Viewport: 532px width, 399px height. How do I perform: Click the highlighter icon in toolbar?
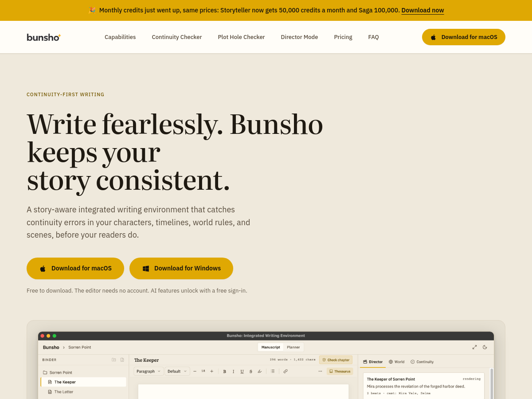(x=260, y=371)
